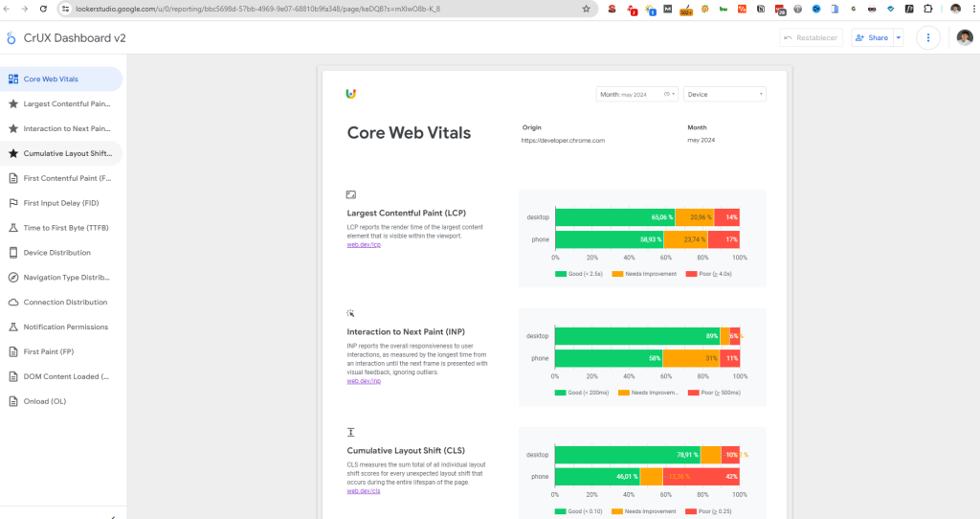The width and height of the screenshot is (980, 519).
Task: Click the Connection Distribution cloud icon
Action: coord(13,303)
